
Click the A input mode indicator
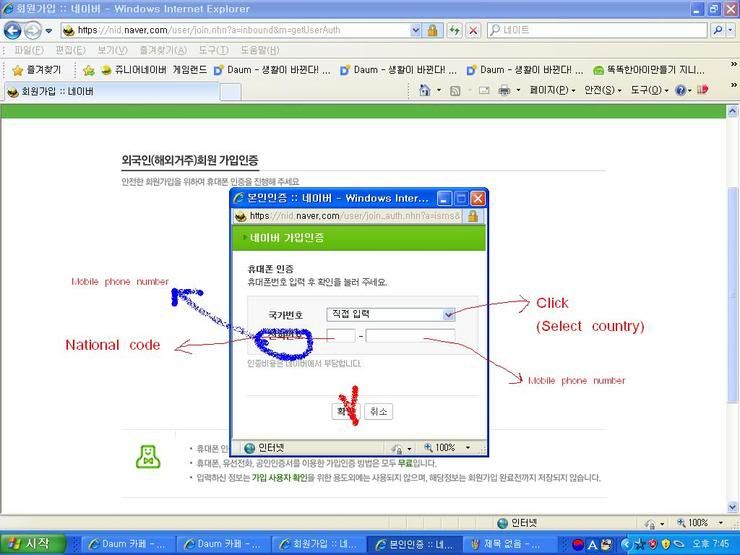tap(591, 545)
